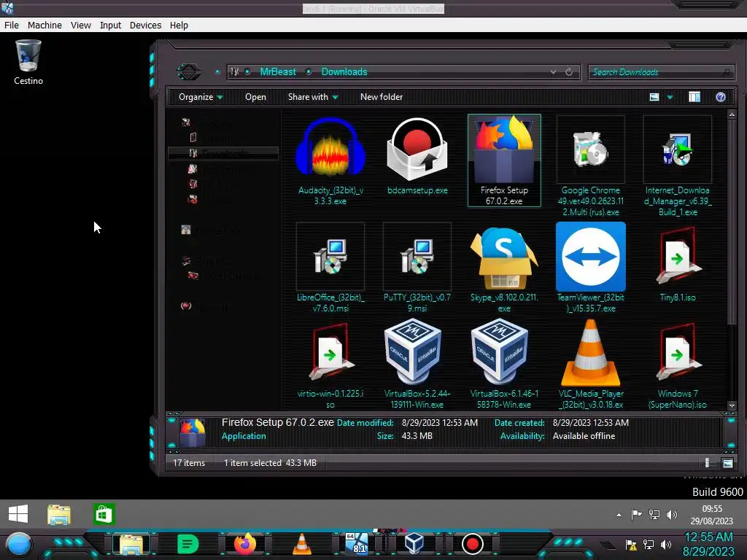Screen dimensions: 747x560
Task: Select the VirtualBox-6.1.46-158378-Win.exe file
Action: pyautogui.click(x=504, y=365)
